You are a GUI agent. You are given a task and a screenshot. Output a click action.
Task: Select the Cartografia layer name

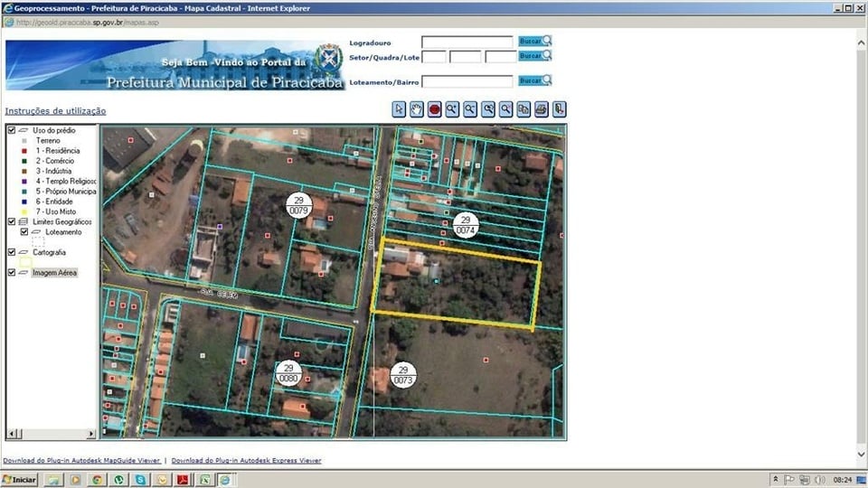click(x=49, y=252)
